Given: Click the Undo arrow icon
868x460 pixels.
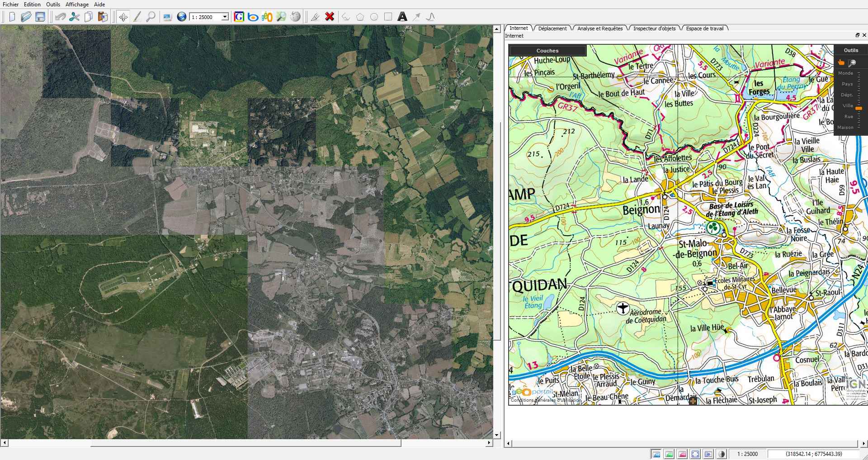Looking at the screenshot, I should tap(60, 17).
